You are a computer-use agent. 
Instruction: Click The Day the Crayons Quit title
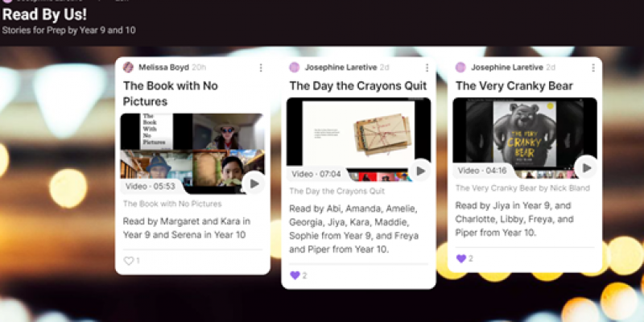358,86
